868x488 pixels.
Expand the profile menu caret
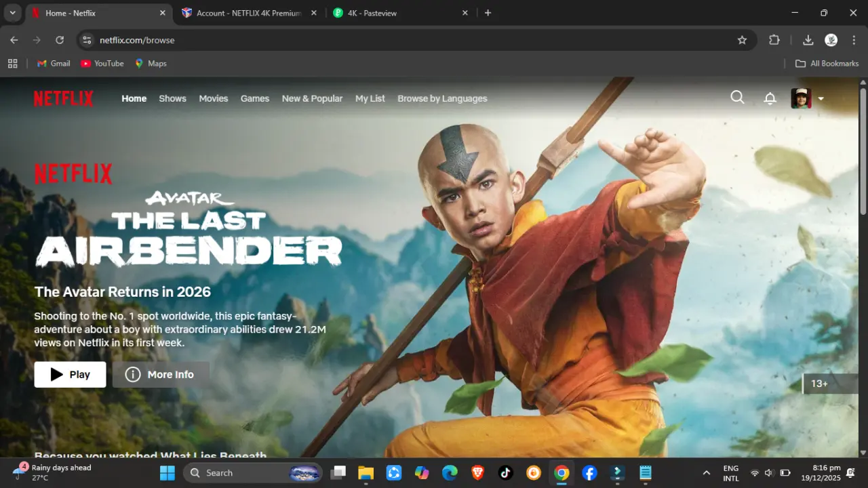click(821, 99)
